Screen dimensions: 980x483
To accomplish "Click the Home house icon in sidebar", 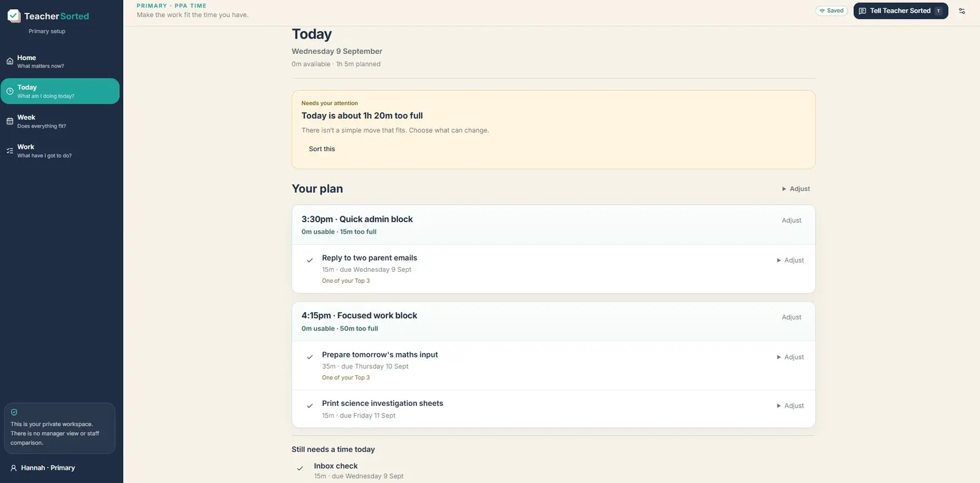I will tap(10, 61).
